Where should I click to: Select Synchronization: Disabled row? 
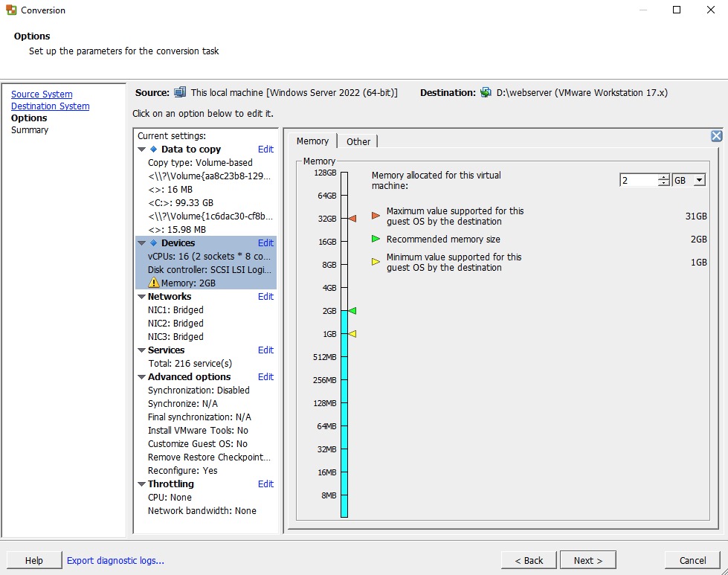pyautogui.click(x=206, y=390)
